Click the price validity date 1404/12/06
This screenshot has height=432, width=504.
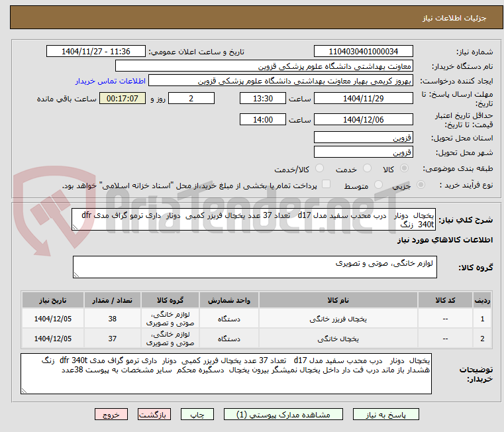pos(363,120)
